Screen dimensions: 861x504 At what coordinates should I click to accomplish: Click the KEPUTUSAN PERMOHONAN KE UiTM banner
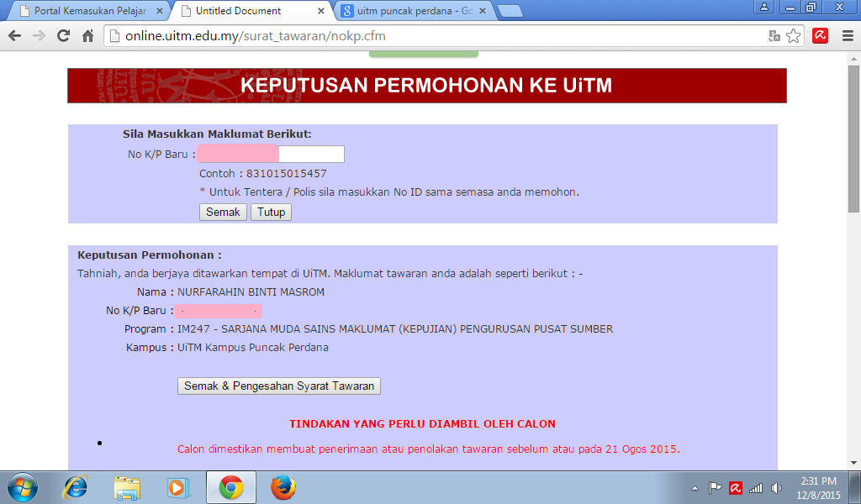point(426,86)
